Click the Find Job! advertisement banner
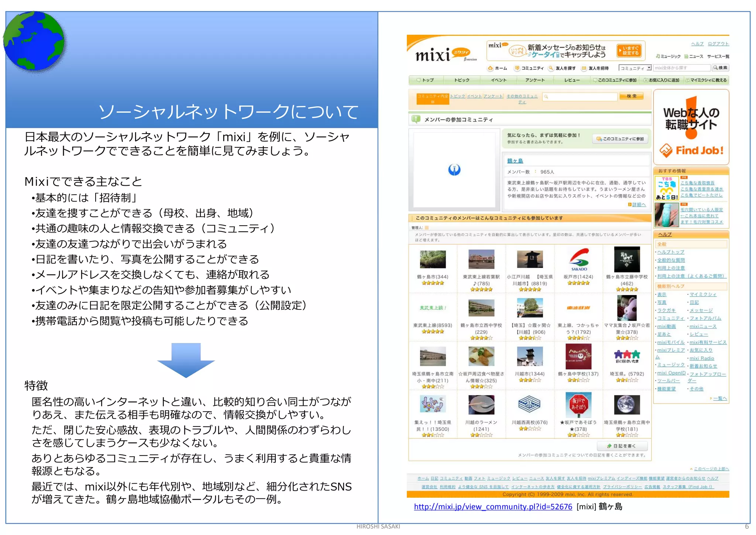The image size is (756, 535). click(x=691, y=127)
